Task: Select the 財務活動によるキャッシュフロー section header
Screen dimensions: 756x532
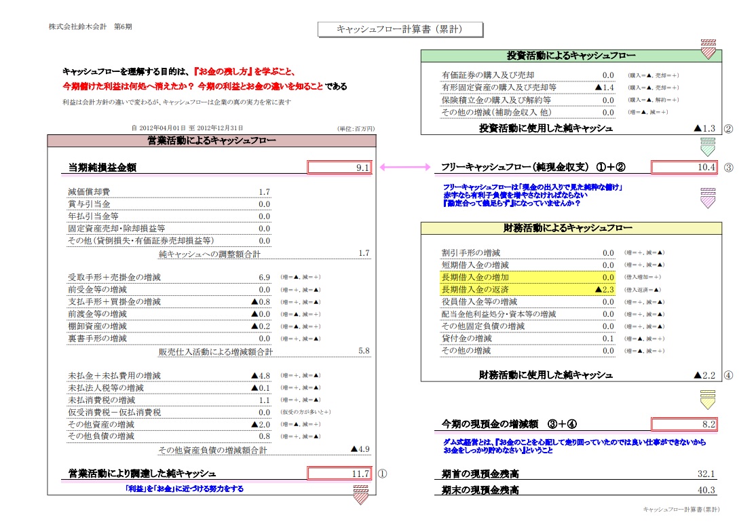Action: [x=571, y=228]
